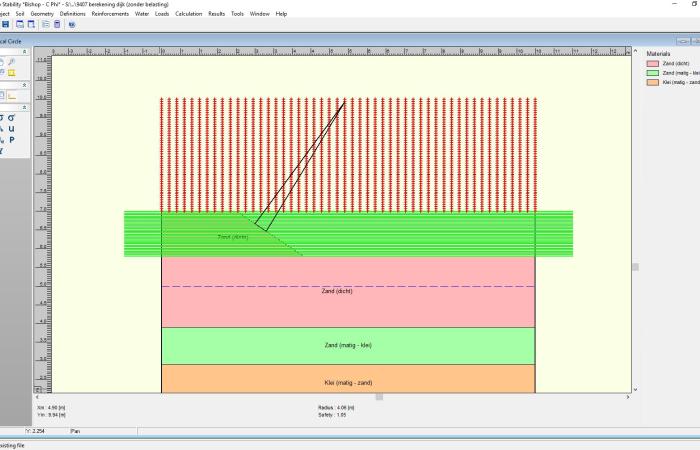Click the Zand (dicht) pink legend swatch
Viewport: 700px width, 450px height.
point(653,63)
